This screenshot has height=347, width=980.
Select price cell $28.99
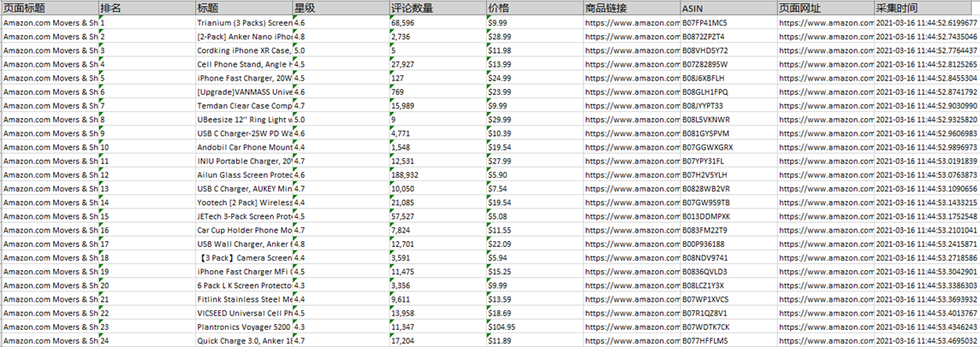click(x=534, y=36)
